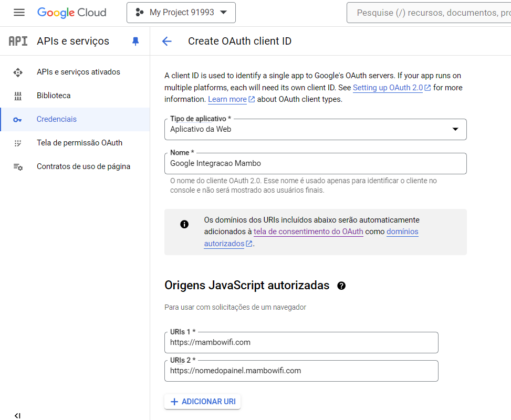Open the My Project 91993 project selector
Screen dimensions: 511x420
tap(181, 13)
